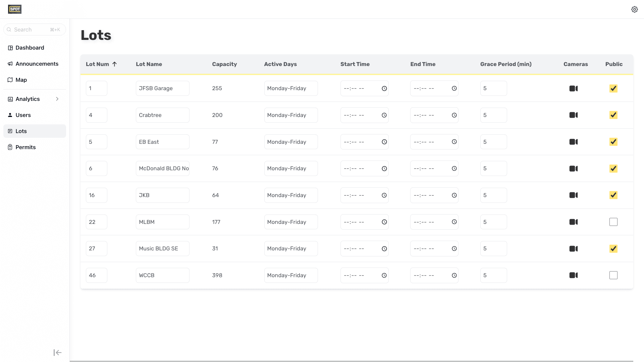This screenshot has width=644, height=362.
Task: Collapse the sidebar with the arrow icon
Action: click(x=57, y=352)
